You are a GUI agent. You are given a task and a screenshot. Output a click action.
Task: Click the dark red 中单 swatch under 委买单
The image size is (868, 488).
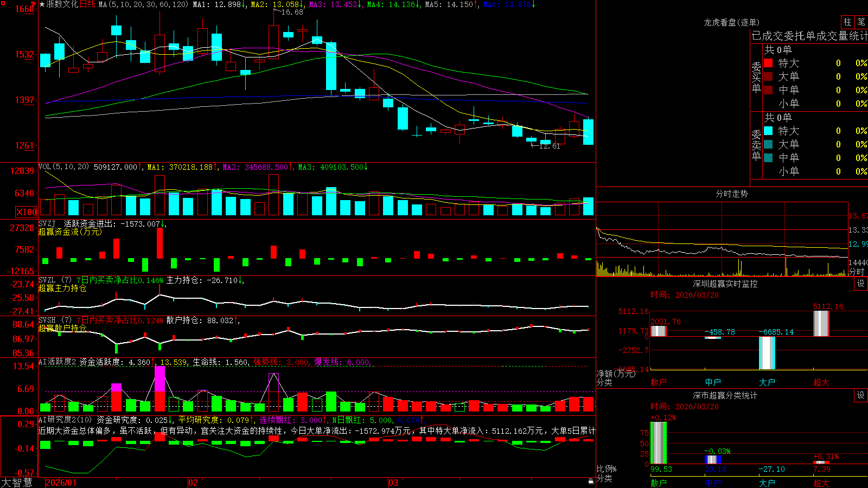coord(768,89)
